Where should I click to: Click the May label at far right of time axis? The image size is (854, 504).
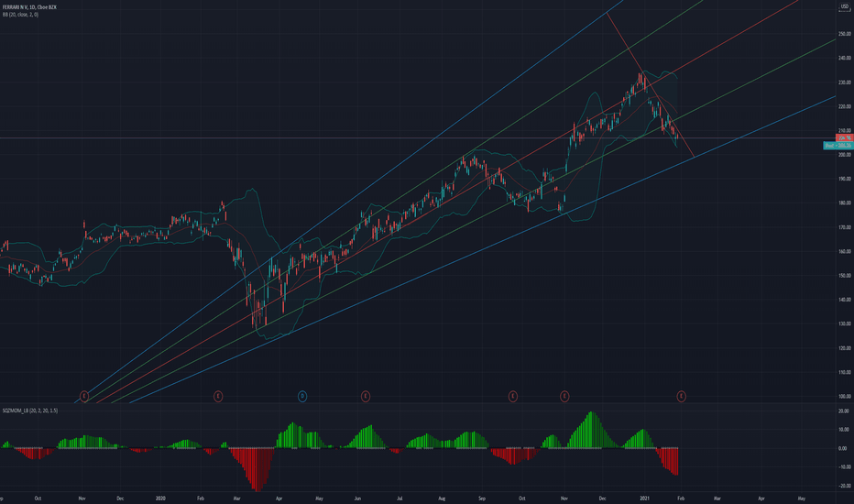tap(802, 498)
